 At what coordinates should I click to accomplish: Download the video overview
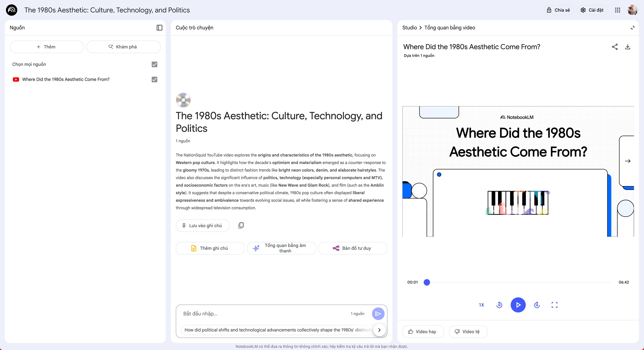click(628, 47)
